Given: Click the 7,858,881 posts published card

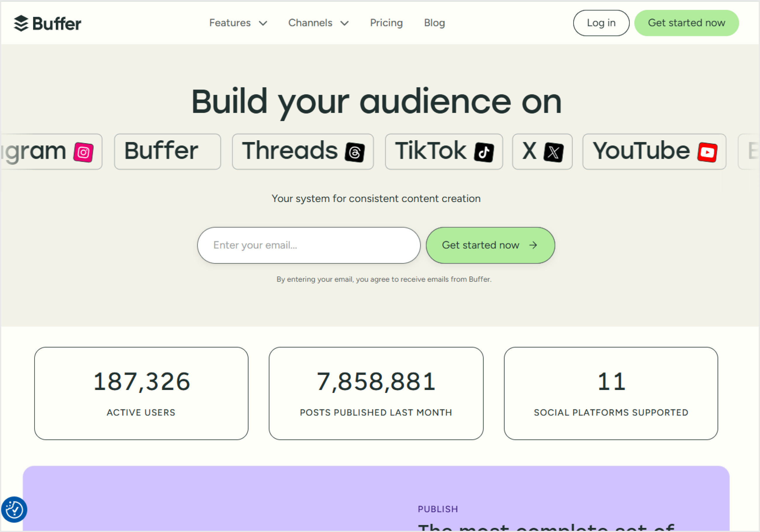Looking at the screenshot, I should (x=376, y=393).
